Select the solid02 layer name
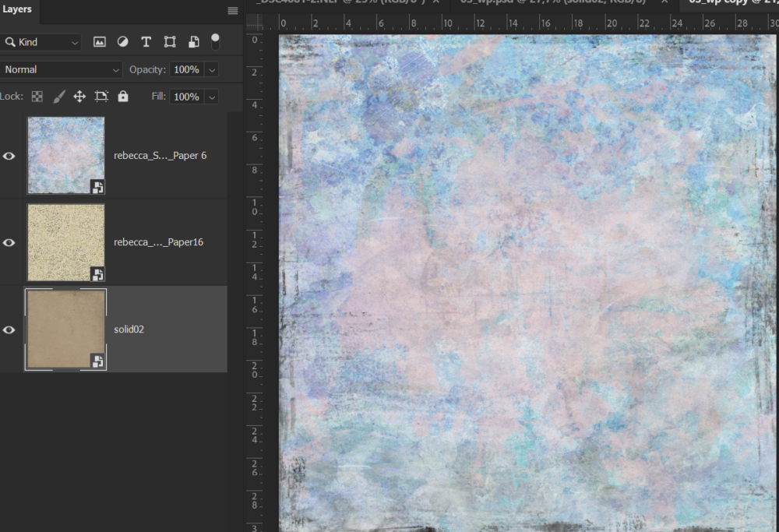The image size is (779, 532). tap(129, 329)
